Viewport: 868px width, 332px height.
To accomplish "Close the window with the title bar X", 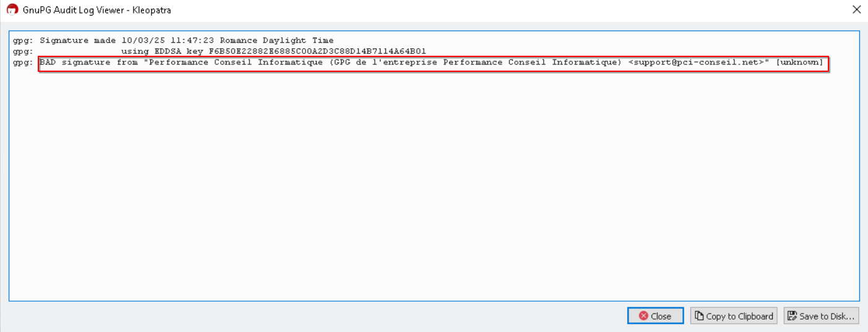I will click(856, 10).
